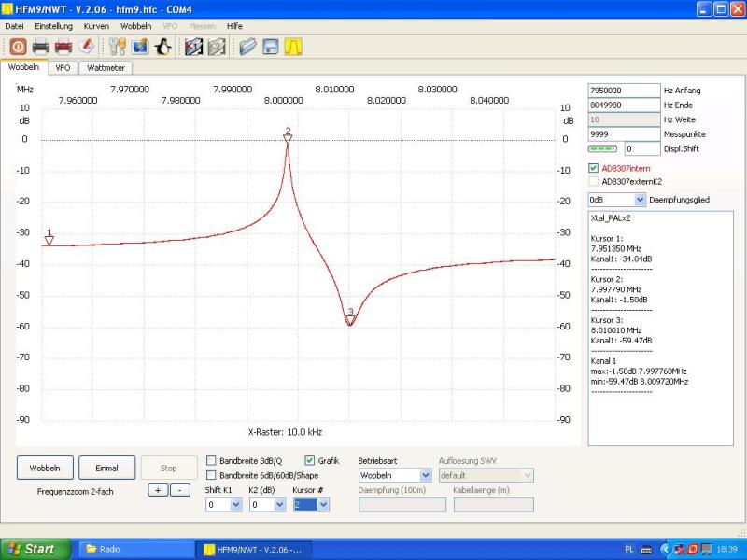747x560 pixels.
Task: Tick the AD8307externK2 checkbox
Action: [x=594, y=182]
